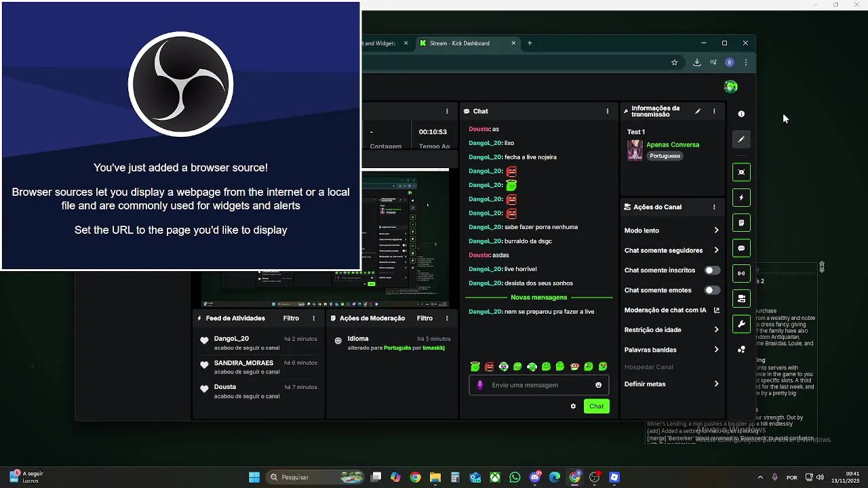Image resolution: width=868 pixels, height=488 pixels.
Task: Open Chat panel three-dot menu
Action: click(x=608, y=111)
